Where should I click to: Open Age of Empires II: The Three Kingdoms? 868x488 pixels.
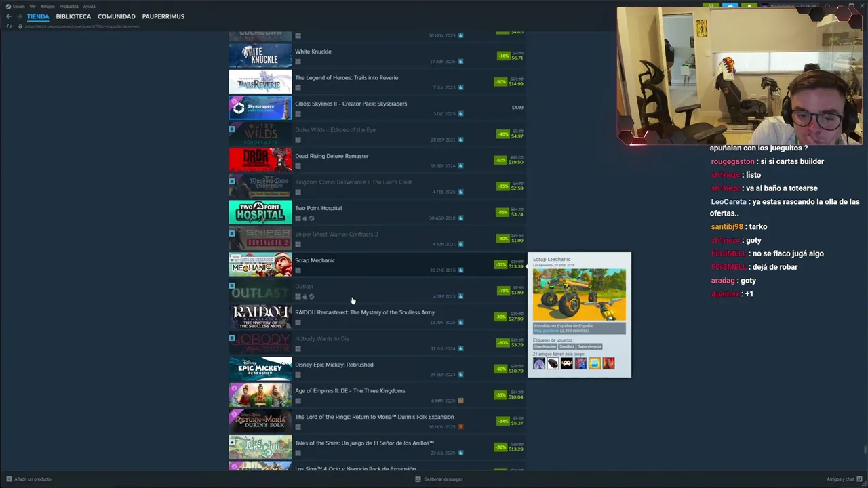point(377,395)
